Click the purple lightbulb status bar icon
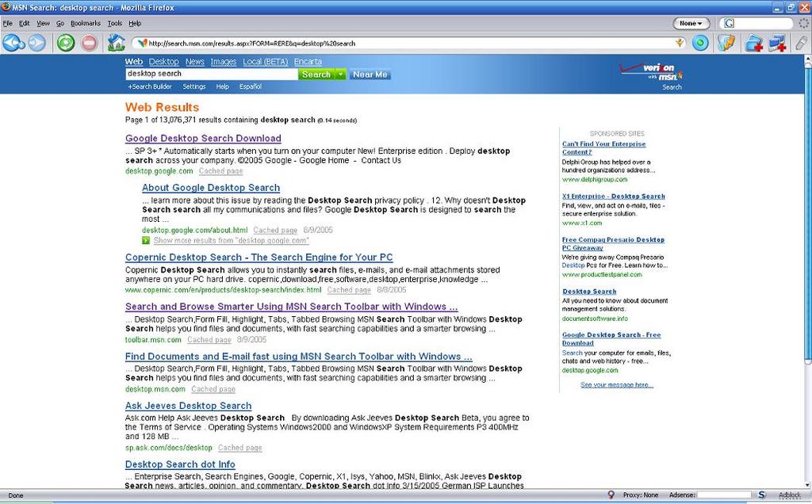This screenshot has height=504, width=812. (611, 494)
